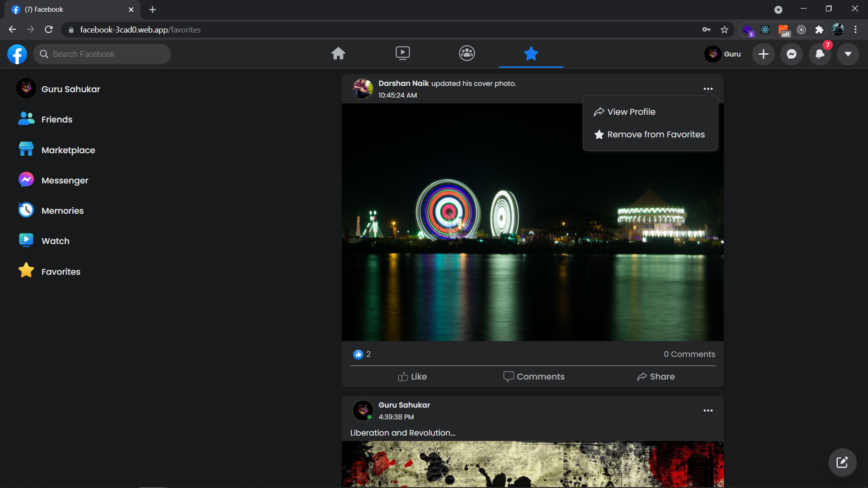Bookmark this page with the star
Image resolution: width=868 pixels, height=488 pixels.
[724, 29]
